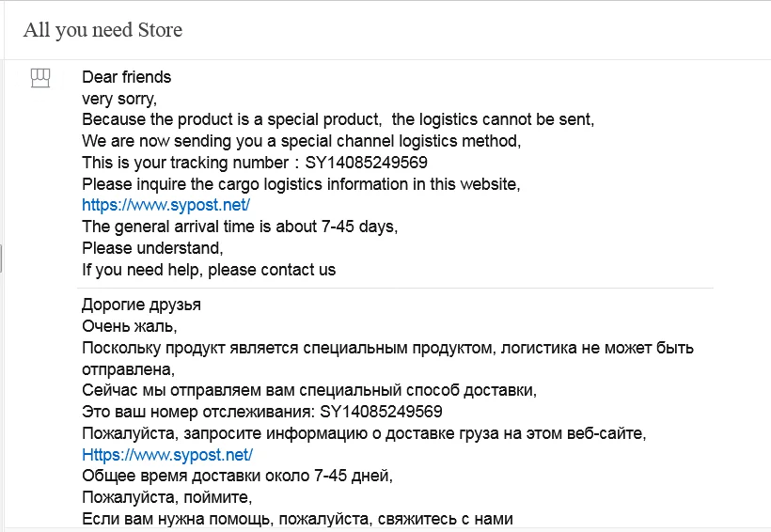The height and width of the screenshot is (532, 771).
Task: Open the https://www.sypost.net/ link in English message
Action: coord(166,205)
